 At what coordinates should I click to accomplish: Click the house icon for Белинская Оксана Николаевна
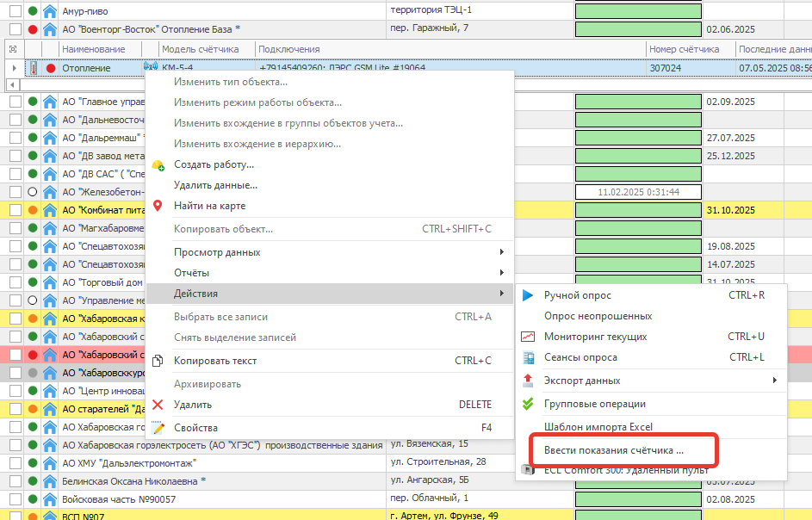point(50,481)
